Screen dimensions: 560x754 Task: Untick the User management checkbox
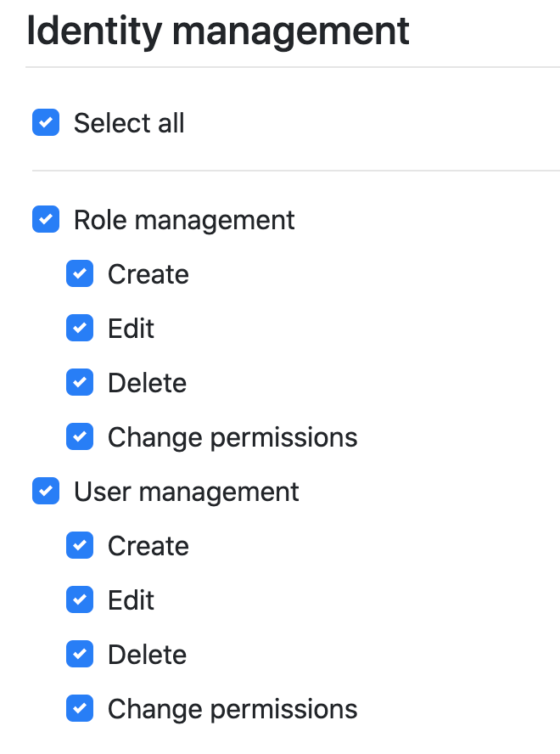point(46,491)
